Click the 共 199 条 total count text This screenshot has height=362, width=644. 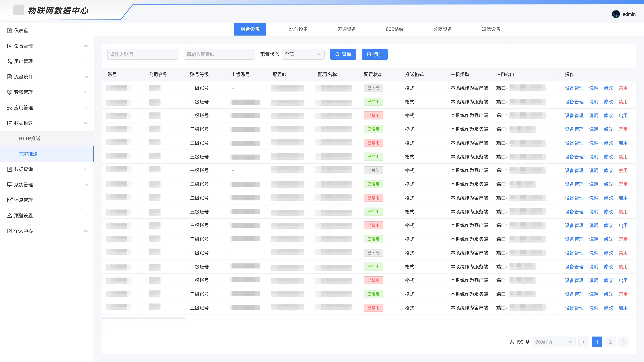(x=520, y=342)
